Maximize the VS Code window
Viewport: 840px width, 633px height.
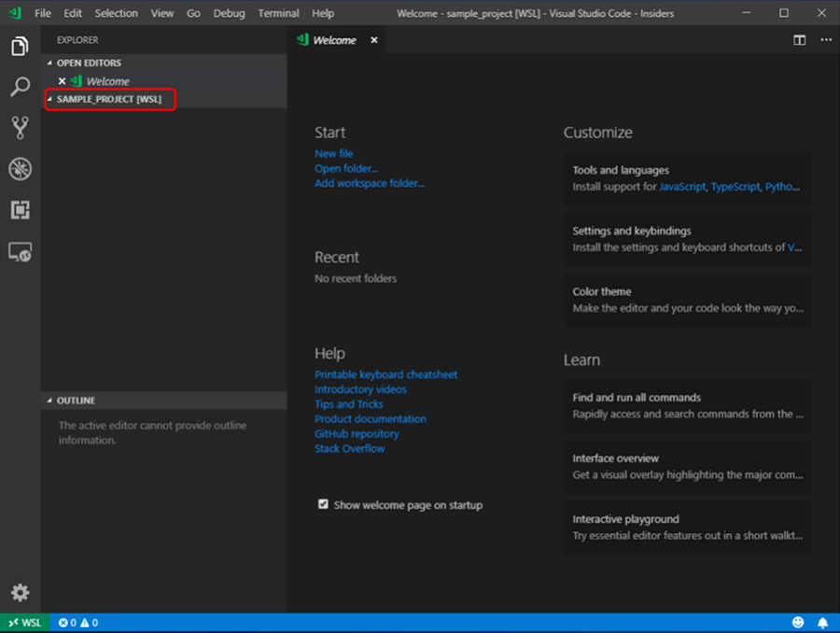pos(784,13)
